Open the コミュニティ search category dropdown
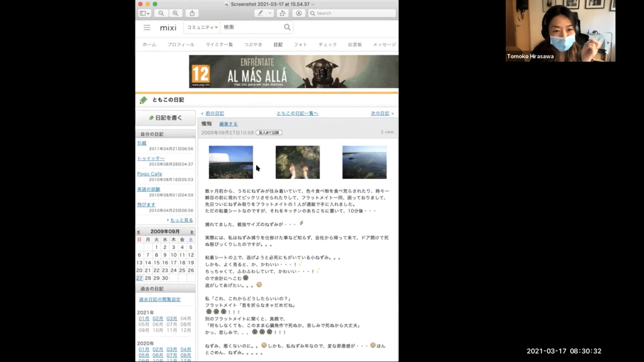 [202, 27]
